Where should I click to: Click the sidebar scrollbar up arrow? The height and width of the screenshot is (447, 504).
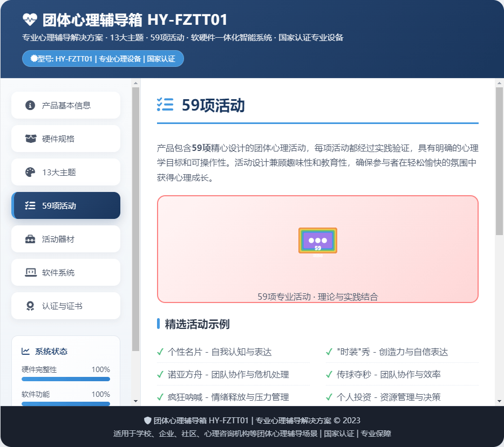136,83
